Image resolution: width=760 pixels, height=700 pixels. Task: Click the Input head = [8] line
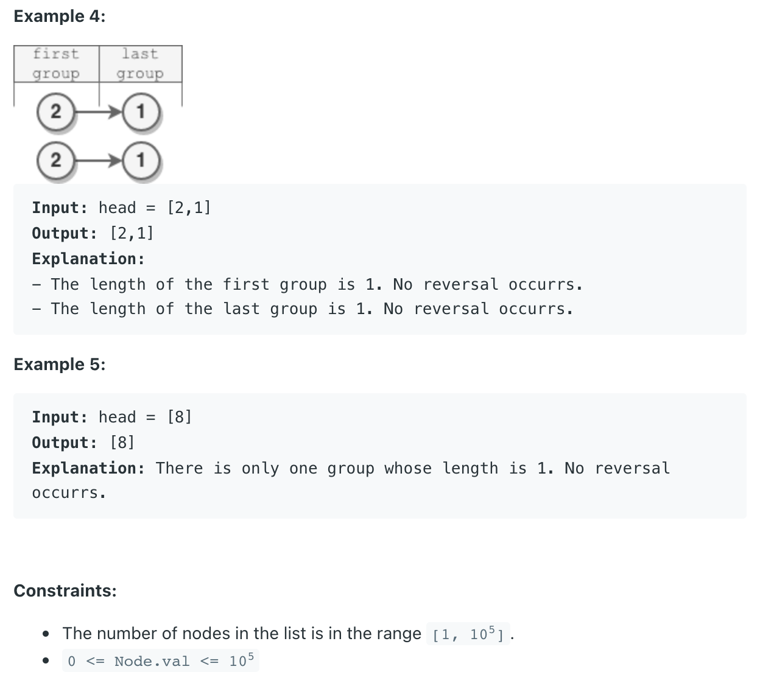112,418
